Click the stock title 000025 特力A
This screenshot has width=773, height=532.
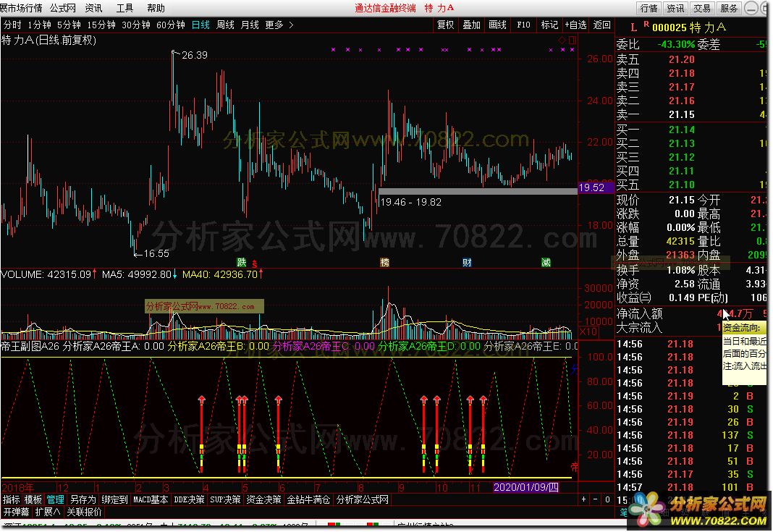(x=689, y=27)
